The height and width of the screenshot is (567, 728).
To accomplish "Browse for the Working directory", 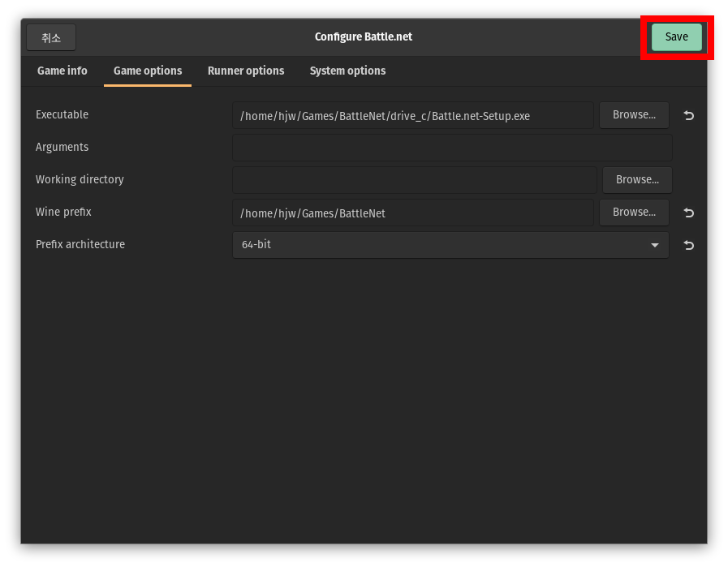I will tap(637, 180).
